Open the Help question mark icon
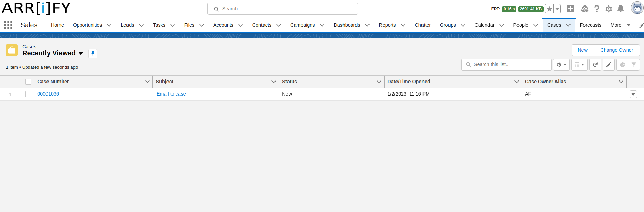The image size is (644, 212). [597, 9]
